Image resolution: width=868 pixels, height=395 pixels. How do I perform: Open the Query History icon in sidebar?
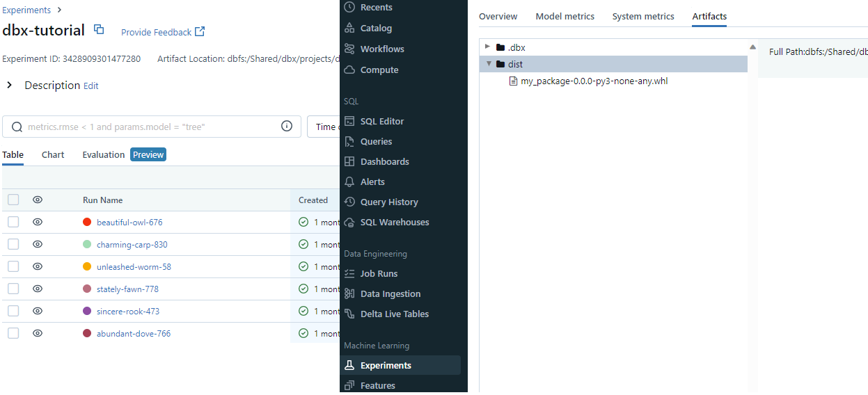(349, 202)
